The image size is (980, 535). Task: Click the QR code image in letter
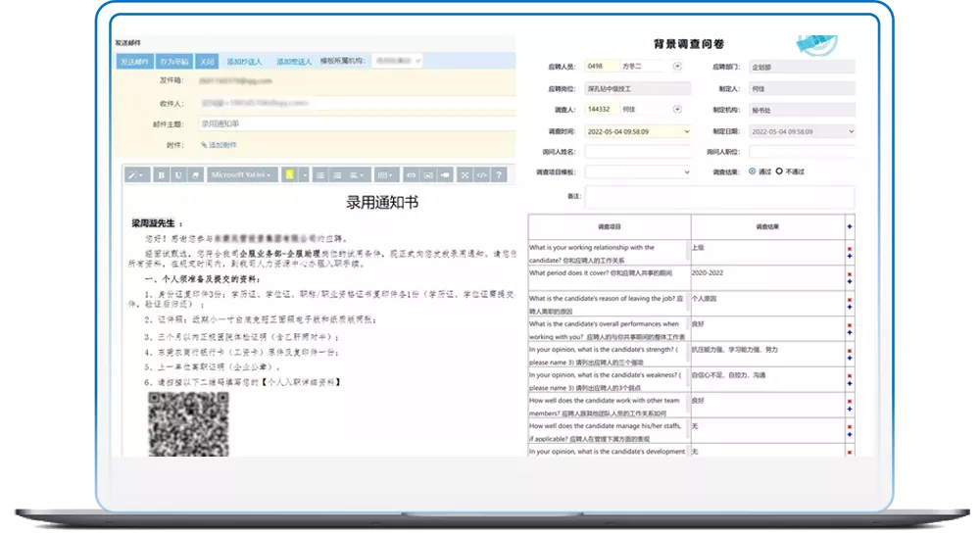point(189,423)
